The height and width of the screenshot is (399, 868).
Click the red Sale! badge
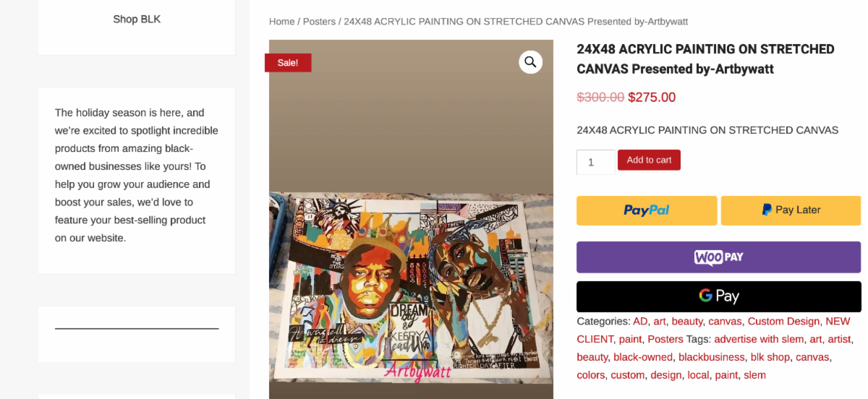coord(288,63)
